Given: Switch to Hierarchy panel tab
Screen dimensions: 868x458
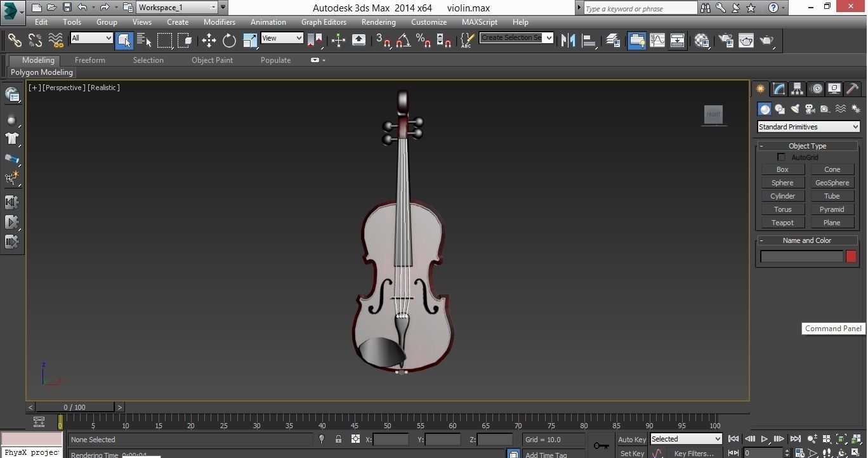Looking at the screenshot, I should click(797, 89).
